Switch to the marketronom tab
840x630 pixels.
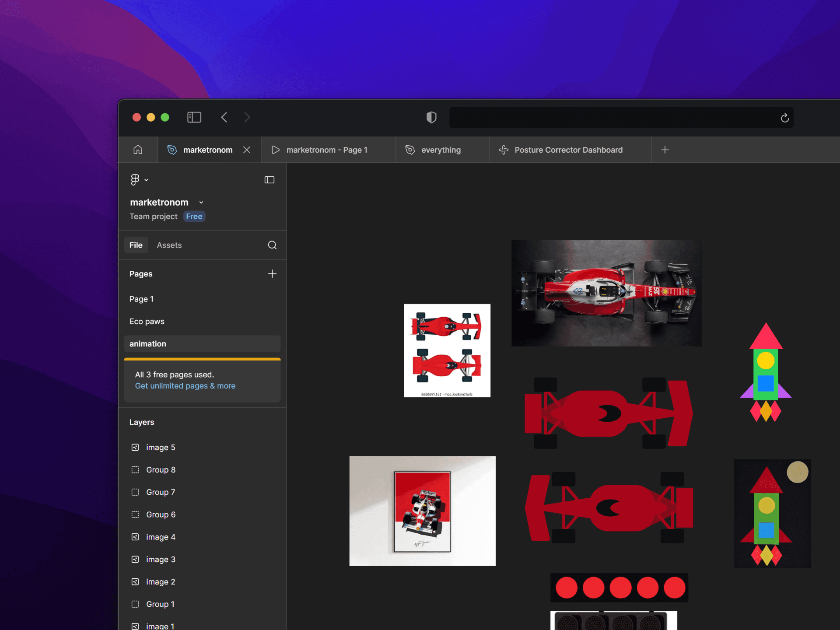click(209, 150)
